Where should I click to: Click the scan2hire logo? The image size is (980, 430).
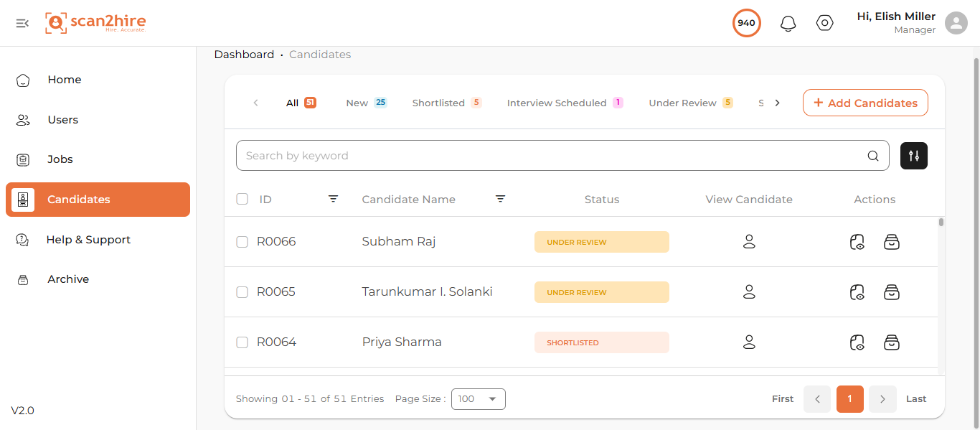[95, 23]
